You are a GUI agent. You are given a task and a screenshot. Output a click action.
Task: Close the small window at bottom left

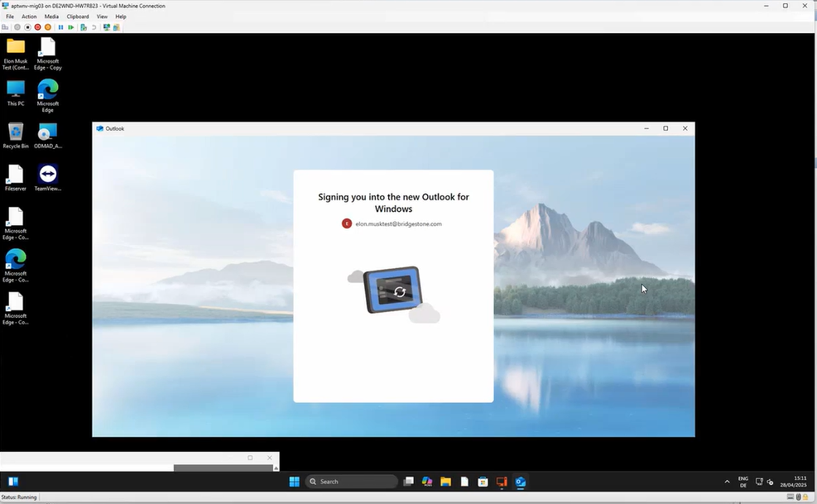tap(269, 458)
